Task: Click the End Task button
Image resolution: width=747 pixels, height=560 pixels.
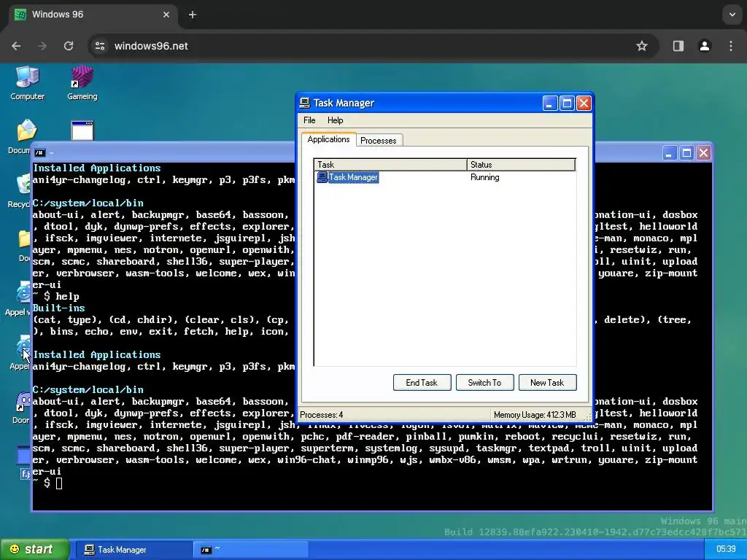Action: pos(422,382)
